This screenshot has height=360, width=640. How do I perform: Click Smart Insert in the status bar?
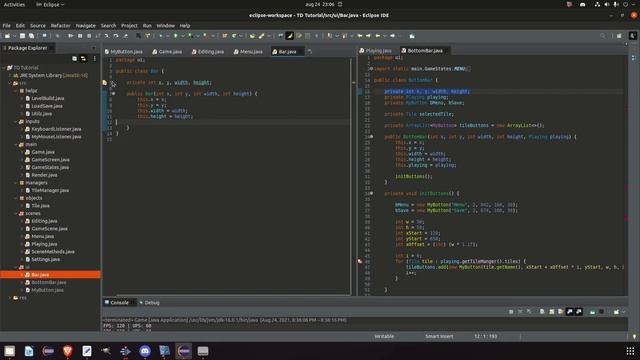pyautogui.click(x=439, y=337)
